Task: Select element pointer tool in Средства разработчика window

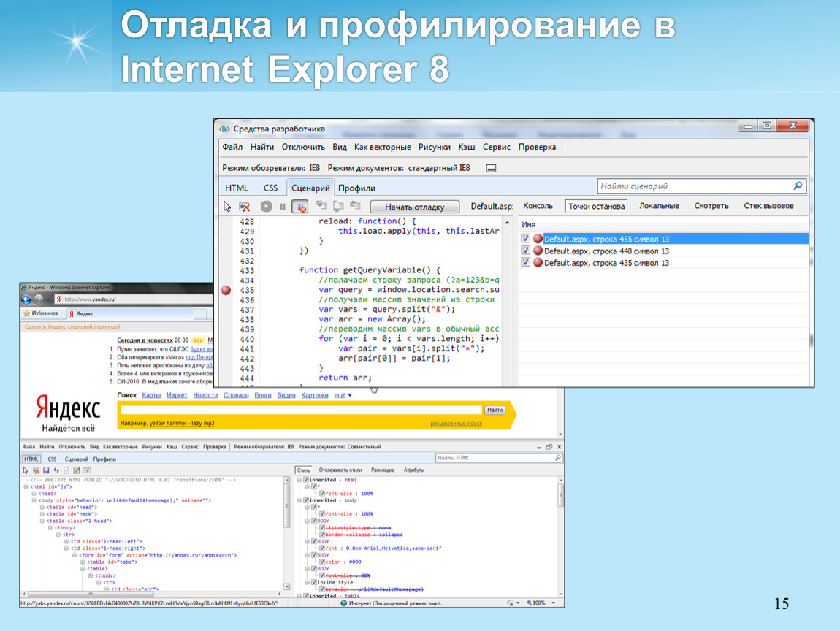Action: coord(227,207)
